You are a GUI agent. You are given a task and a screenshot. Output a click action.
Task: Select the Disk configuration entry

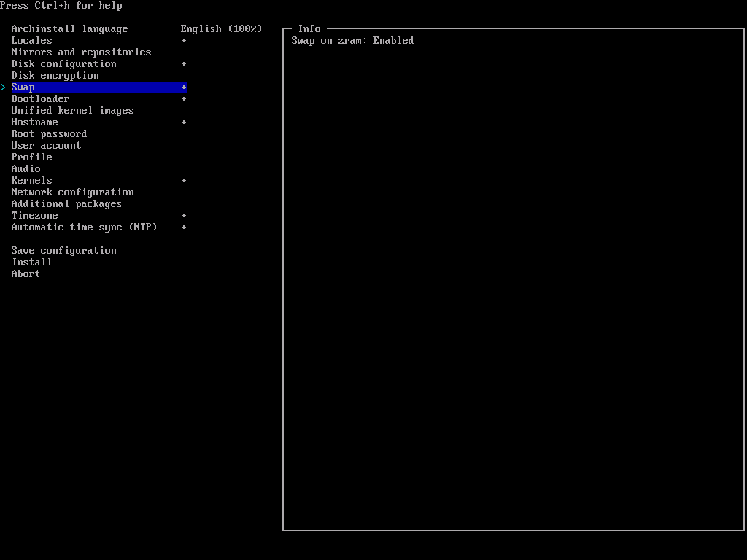pos(64,64)
